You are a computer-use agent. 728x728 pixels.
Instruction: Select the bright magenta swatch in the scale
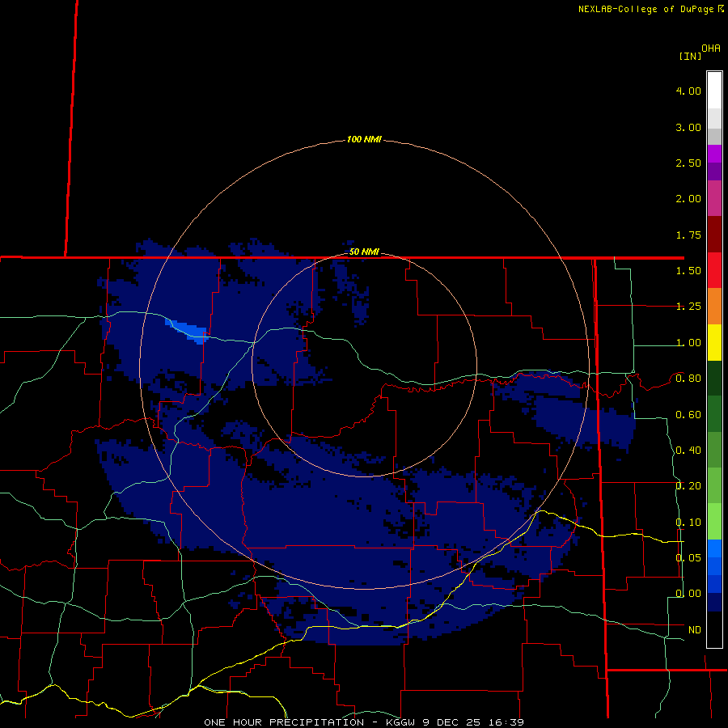click(714, 154)
